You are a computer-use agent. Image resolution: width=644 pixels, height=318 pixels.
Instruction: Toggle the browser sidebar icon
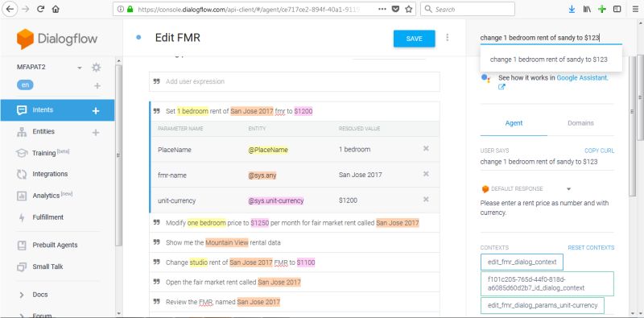click(x=617, y=9)
